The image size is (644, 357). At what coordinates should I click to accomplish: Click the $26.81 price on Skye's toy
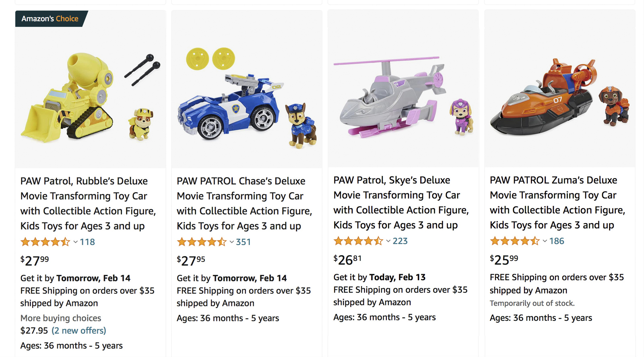tap(347, 260)
